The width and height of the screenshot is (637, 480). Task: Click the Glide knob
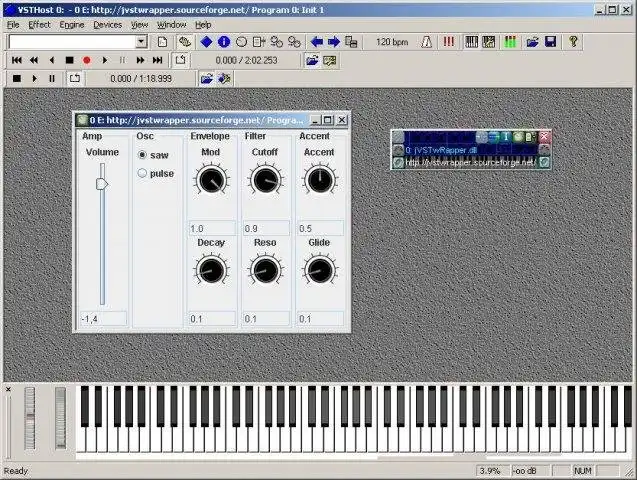[x=320, y=270]
